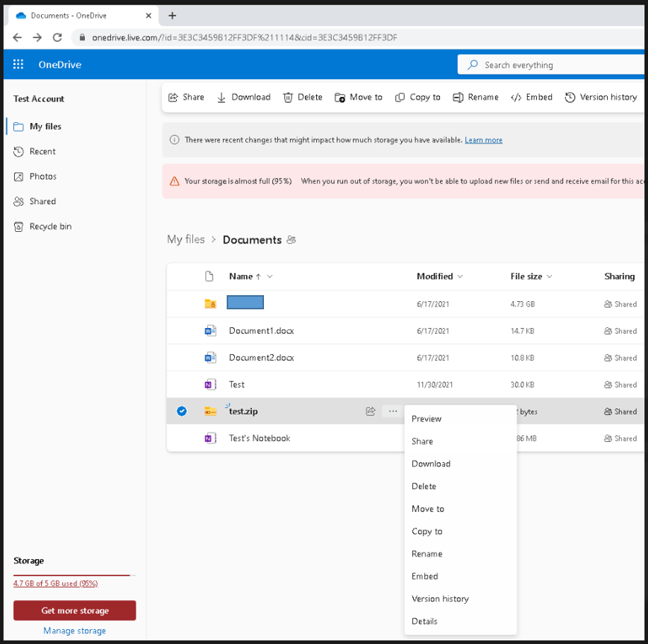The height and width of the screenshot is (644, 648).
Task: Open the app launcher grid icon
Action: [18, 64]
